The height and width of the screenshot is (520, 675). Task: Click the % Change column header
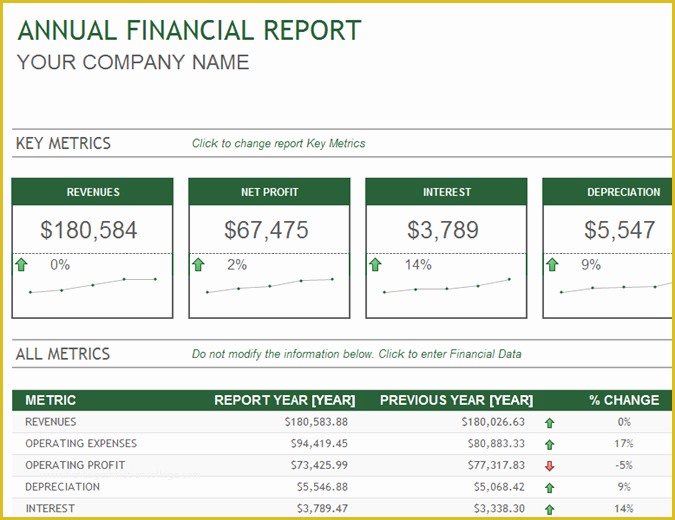click(624, 400)
